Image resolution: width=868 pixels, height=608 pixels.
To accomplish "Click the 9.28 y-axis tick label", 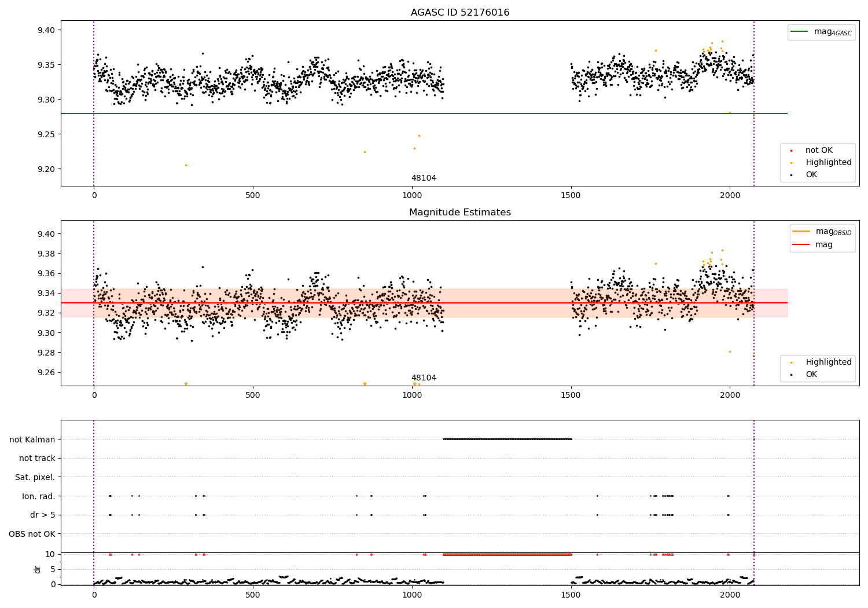I will pos(46,353).
